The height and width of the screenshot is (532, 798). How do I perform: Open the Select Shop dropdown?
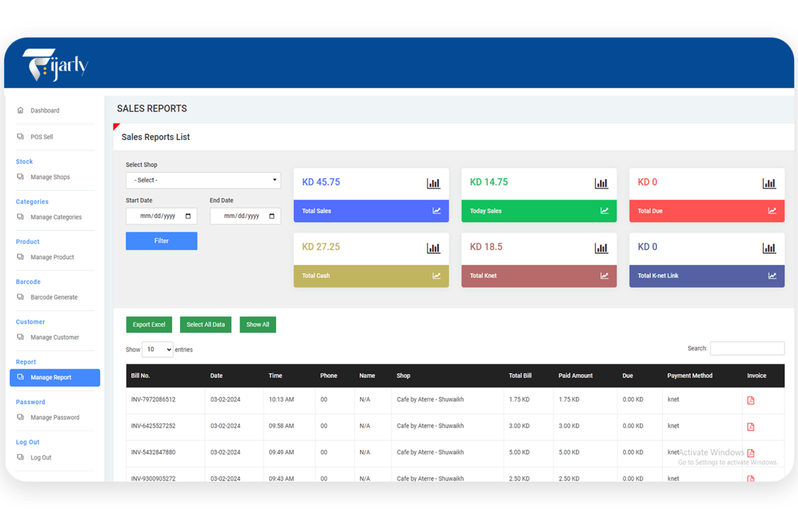click(x=203, y=180)
